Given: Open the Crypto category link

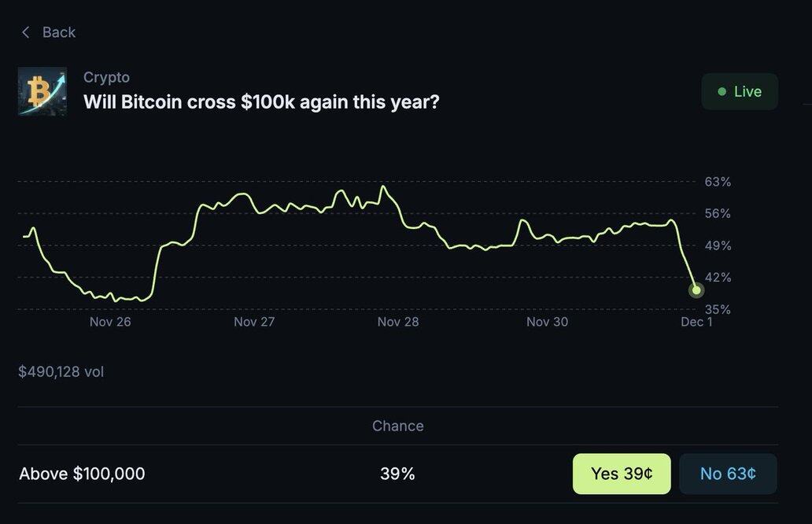Looking at the screenshot, I should coord(106,77).
